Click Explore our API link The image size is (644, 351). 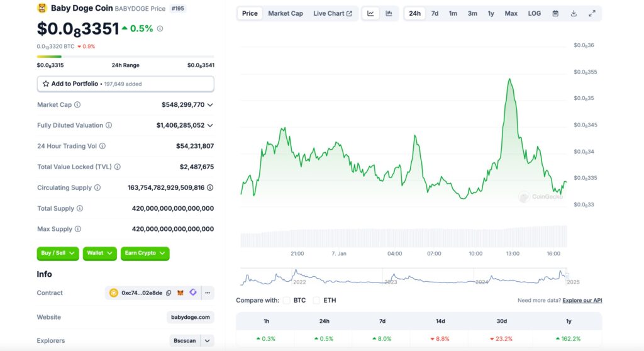pyautogui.click(x=582, y=301)
